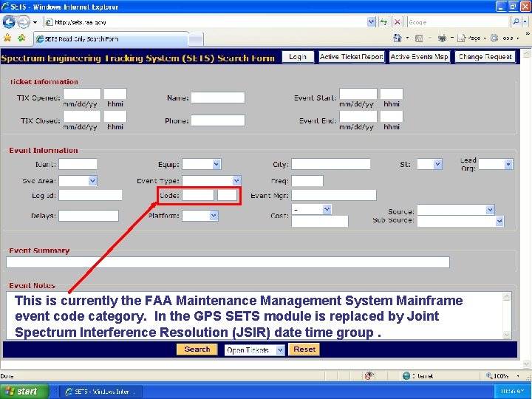Viewport: 532px width, 399px height.
Task: Click the Change Request button
Action: coord(485,57)
